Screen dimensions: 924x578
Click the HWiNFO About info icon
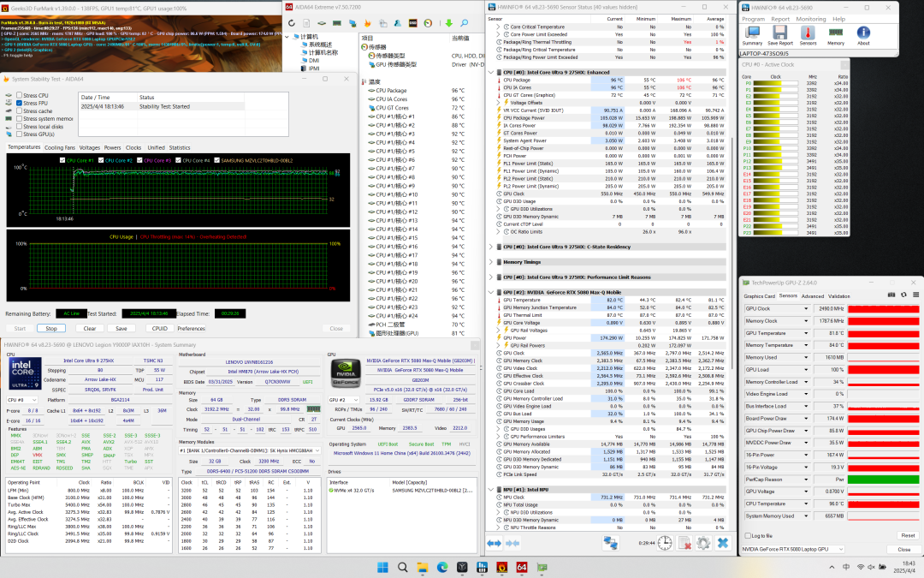(x=863, y=33)
